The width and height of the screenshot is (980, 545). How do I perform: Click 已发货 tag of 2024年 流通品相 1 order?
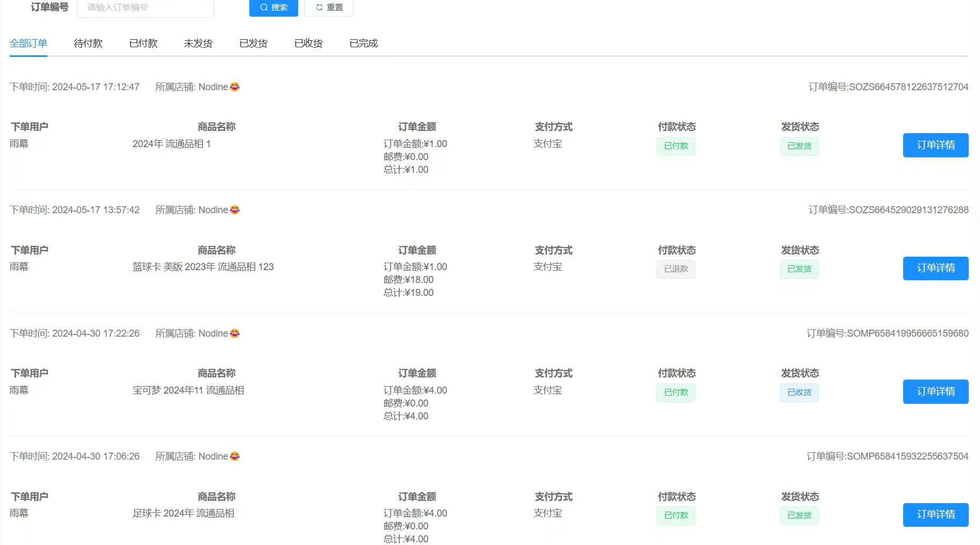799,146
